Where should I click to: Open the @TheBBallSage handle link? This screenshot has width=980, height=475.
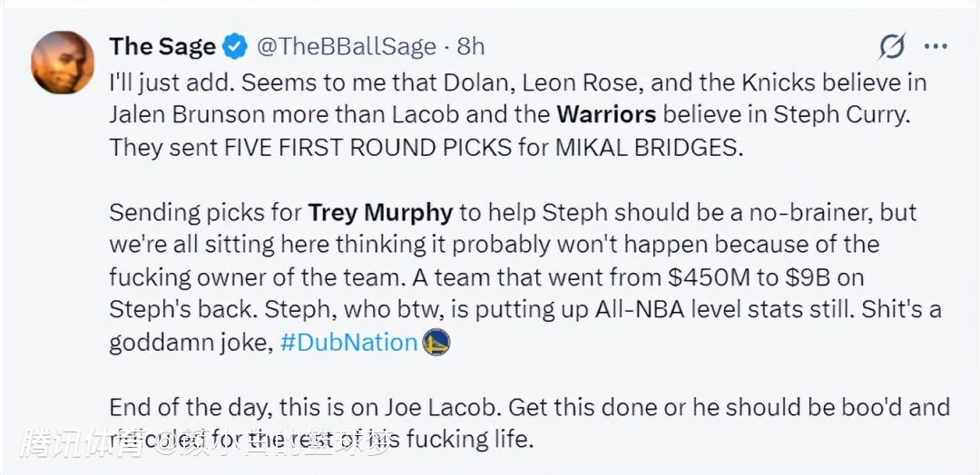pos(346,46)
